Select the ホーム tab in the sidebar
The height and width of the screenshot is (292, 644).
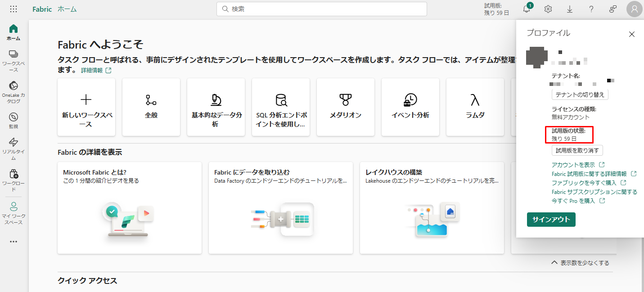click(14, 32)
